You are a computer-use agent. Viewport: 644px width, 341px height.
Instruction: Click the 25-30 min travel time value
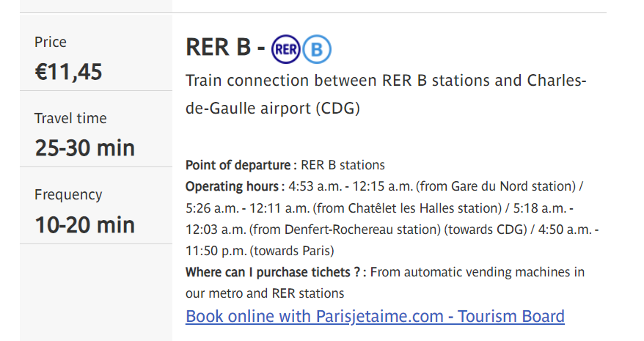(85, 148)
